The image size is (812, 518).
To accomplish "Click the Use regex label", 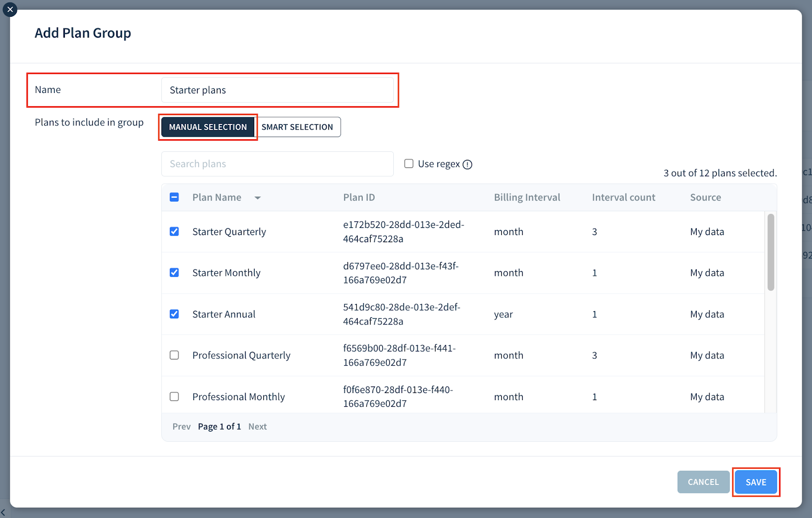I will click(439, 164).
